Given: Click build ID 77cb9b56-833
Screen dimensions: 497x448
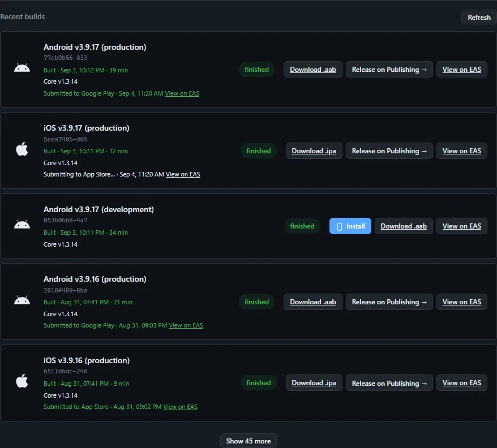Looking at the screenshot, I should tap(65, 58).
